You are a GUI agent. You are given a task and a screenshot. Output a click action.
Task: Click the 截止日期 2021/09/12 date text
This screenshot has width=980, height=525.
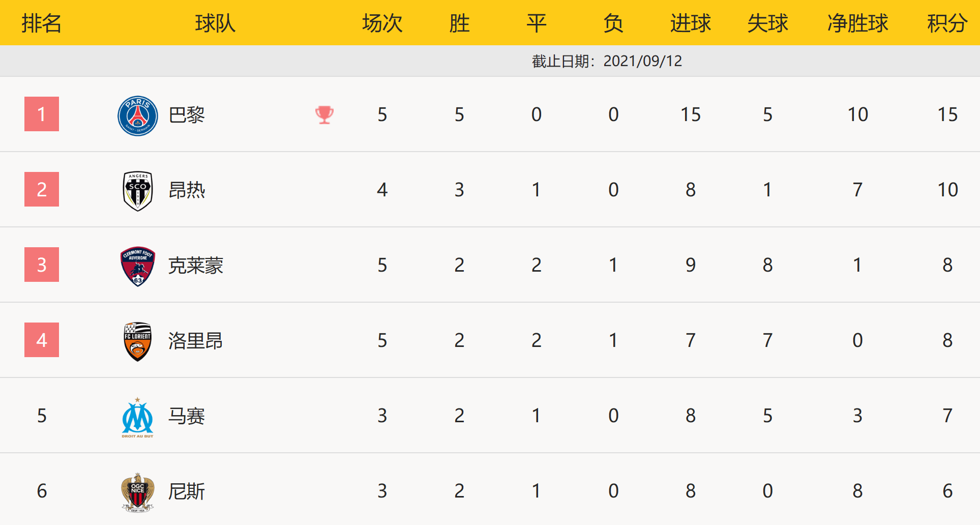tap(607, 61)
